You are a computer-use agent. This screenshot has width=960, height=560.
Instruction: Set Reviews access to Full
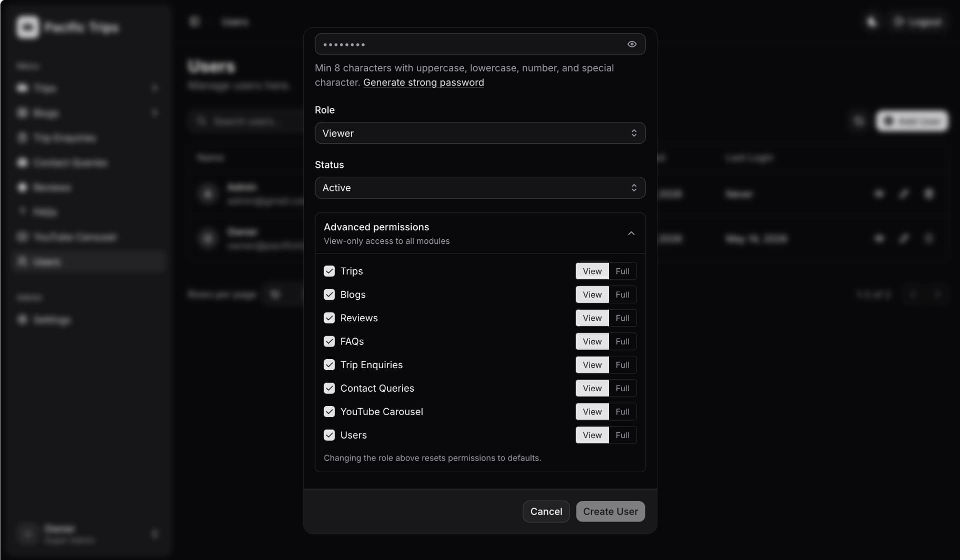(622, 318)
